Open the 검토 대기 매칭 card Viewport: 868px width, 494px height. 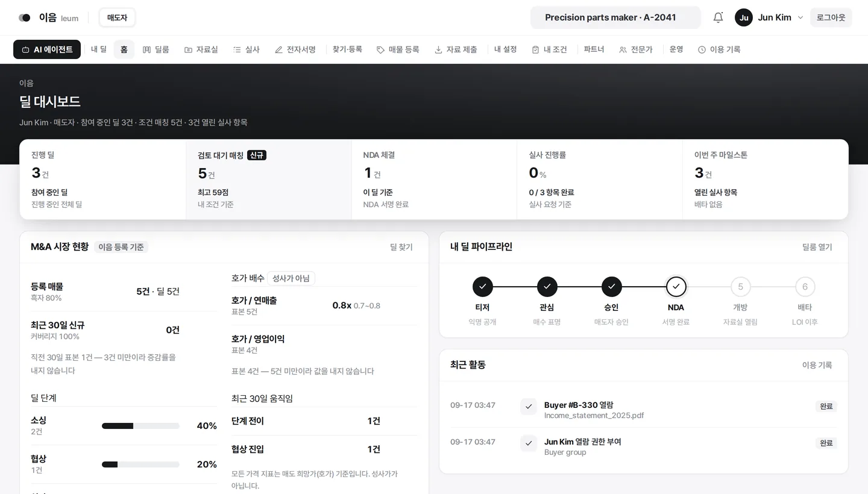click(269, 180)
